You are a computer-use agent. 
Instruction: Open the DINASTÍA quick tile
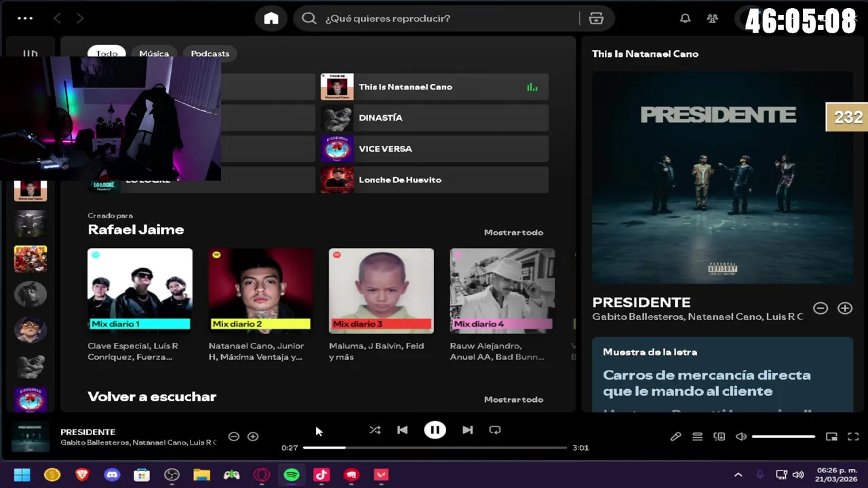434,118
